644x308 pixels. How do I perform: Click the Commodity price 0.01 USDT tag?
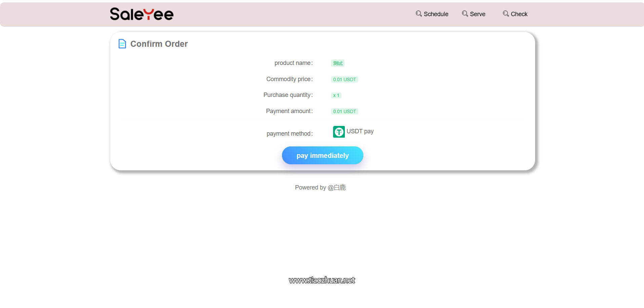tap(345, 79)
